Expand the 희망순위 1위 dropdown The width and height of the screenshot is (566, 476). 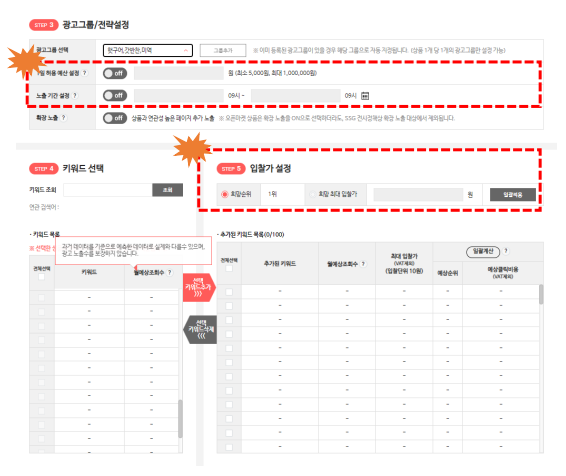282,194
